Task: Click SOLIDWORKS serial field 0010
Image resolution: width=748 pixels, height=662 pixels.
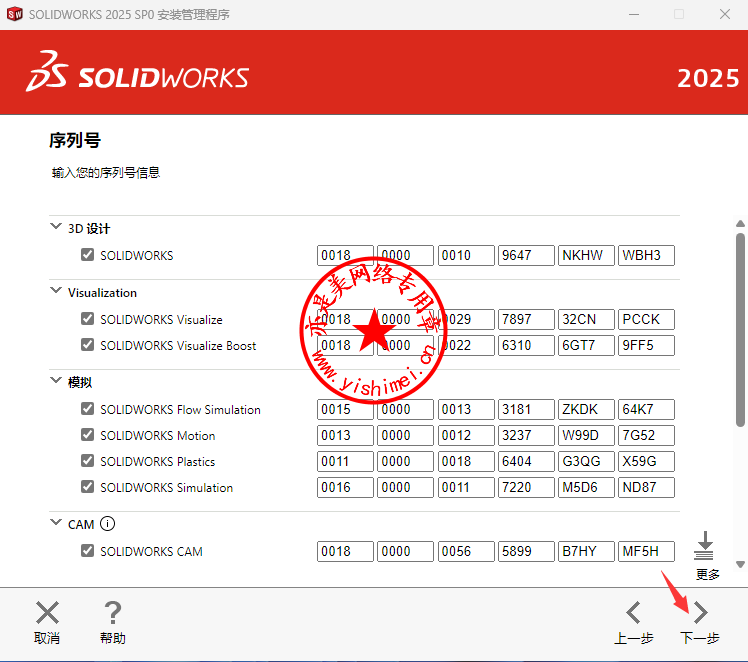Action: (466, 255)
